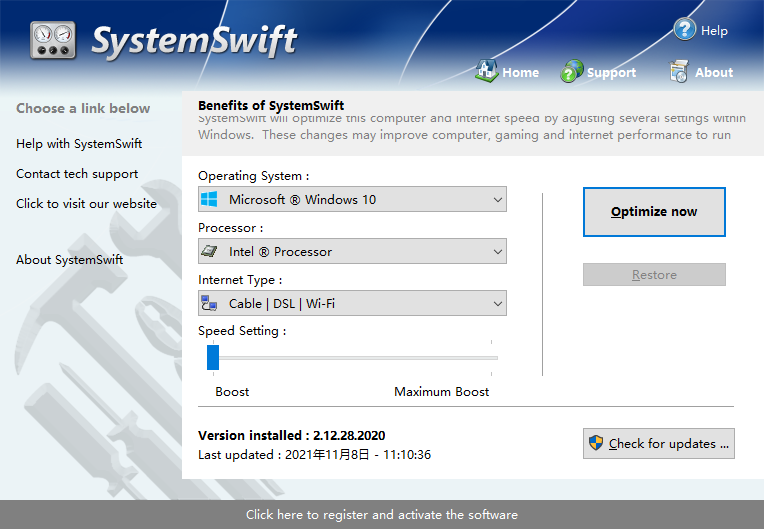764x529 pixels.
Task: Click the Version installed 2.12.28.2020 text
Action: pos(291,435)
